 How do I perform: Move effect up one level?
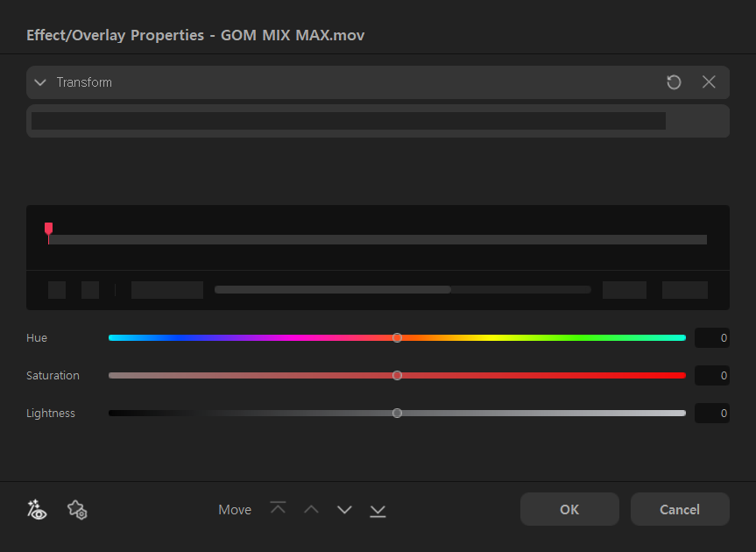(x=311, y=509)
